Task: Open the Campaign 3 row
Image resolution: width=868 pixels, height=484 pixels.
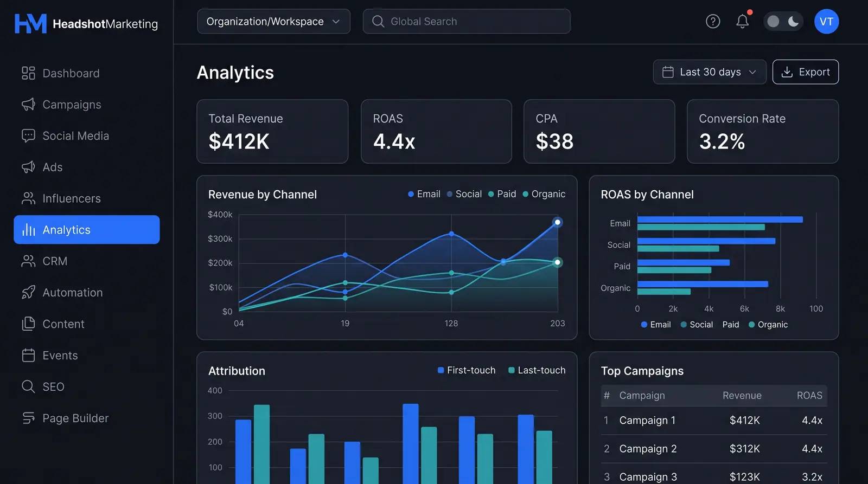Action: (714, 474)
